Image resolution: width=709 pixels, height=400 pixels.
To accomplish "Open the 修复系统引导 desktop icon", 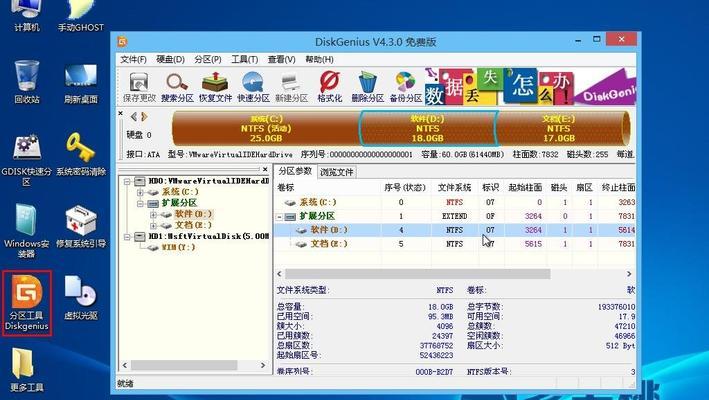I will 81,226.
